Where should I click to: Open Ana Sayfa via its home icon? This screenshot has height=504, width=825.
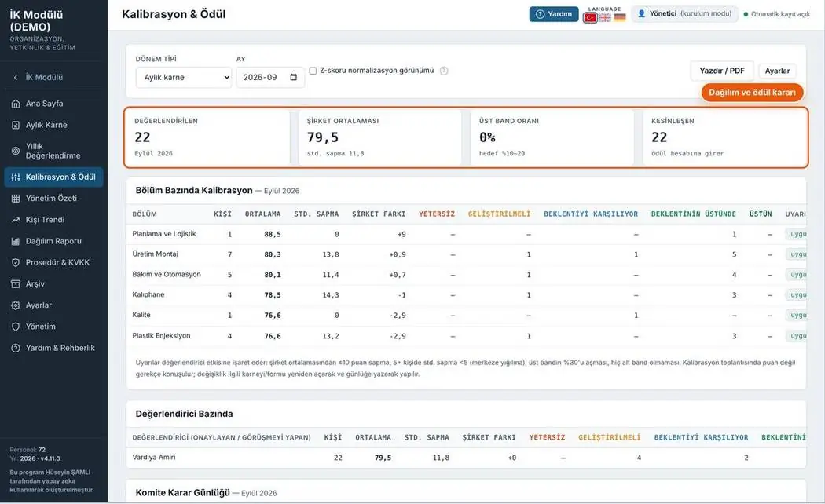16,104
